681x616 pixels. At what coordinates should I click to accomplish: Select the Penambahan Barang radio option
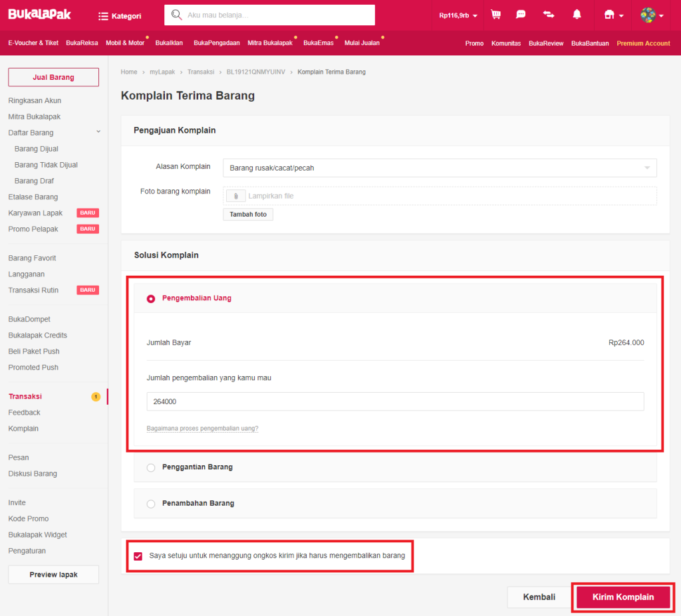(x=151, y=504)
